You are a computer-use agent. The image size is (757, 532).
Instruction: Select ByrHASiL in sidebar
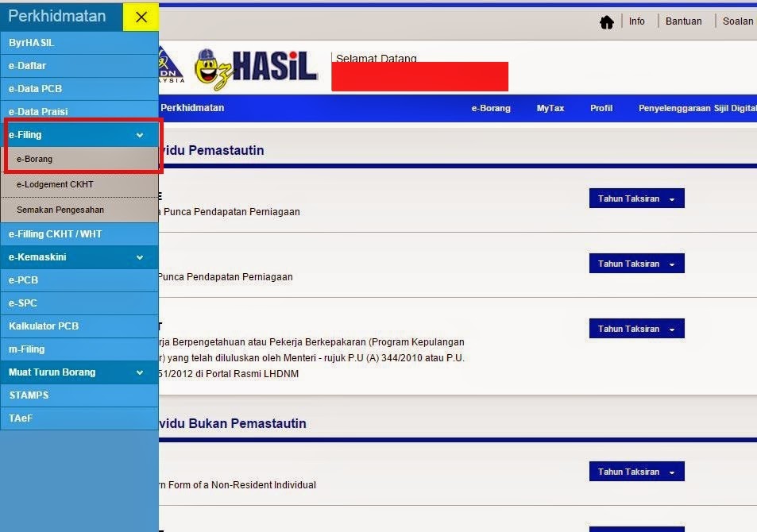pyautogui.click(x=79, y=43)
